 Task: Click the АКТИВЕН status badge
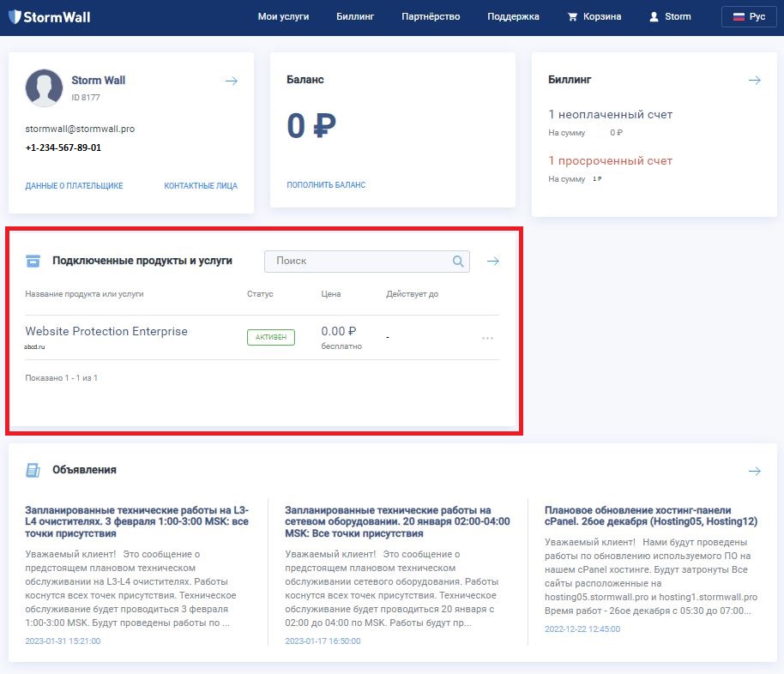(271, 337)
